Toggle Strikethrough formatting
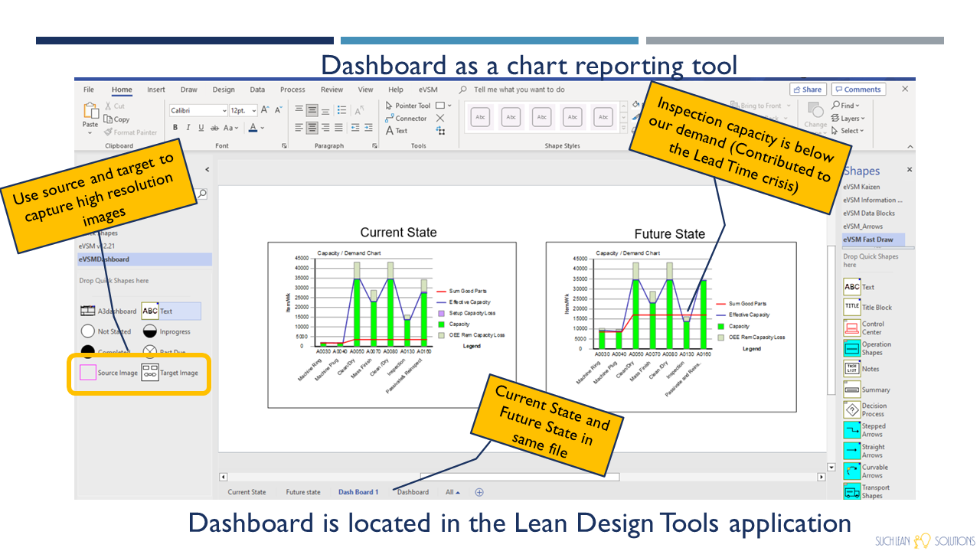 [214, 128]
